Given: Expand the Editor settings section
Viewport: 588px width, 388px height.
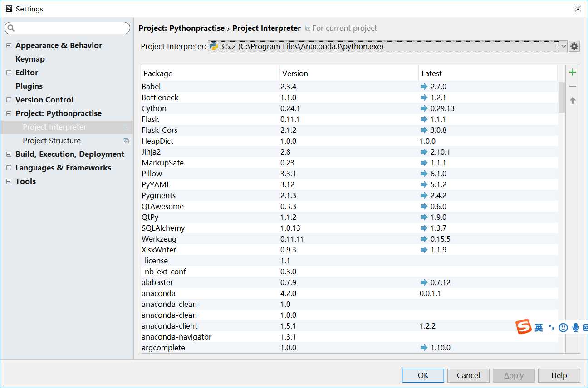Looking at the screenshot, I should pyautogui.click(x=9, y=73).
